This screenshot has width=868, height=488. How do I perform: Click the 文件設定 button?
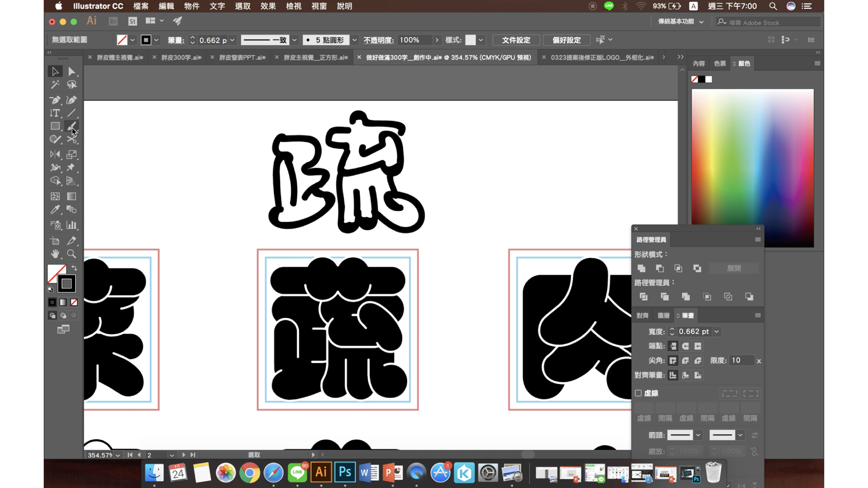516,40
